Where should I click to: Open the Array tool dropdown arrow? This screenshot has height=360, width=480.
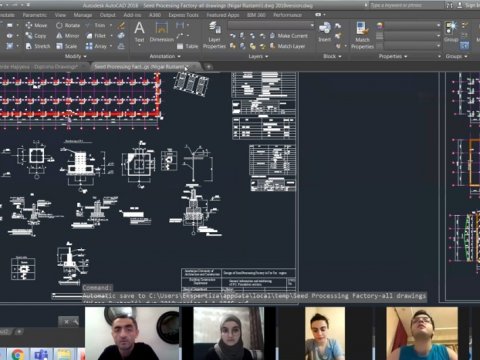tap(111, 46)
